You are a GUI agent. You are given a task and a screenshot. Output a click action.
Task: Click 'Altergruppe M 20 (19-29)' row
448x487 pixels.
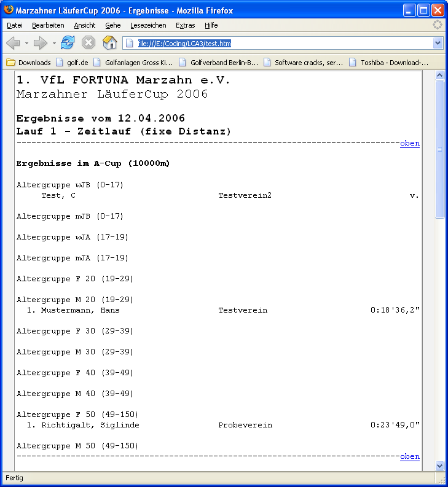(75, 300)
